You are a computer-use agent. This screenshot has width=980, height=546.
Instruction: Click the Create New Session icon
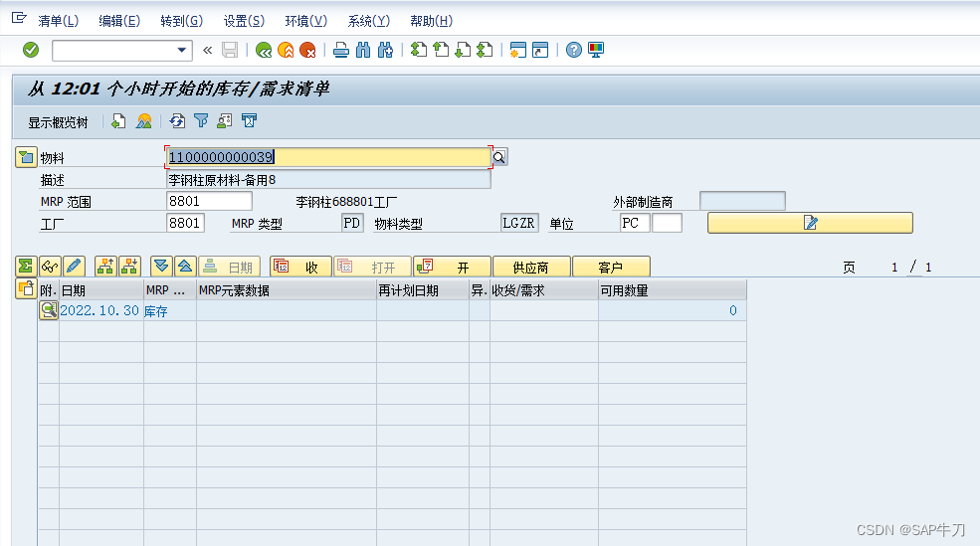click(x=517, y=50)
